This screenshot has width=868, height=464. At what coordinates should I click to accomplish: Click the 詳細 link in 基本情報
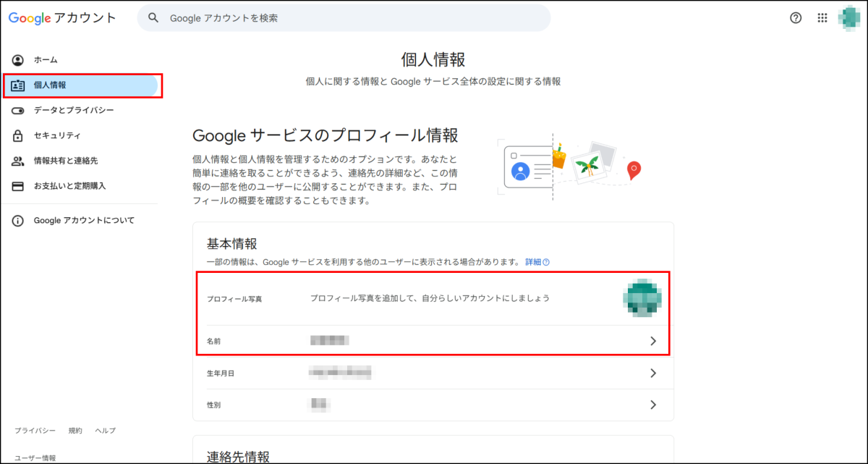532,262
